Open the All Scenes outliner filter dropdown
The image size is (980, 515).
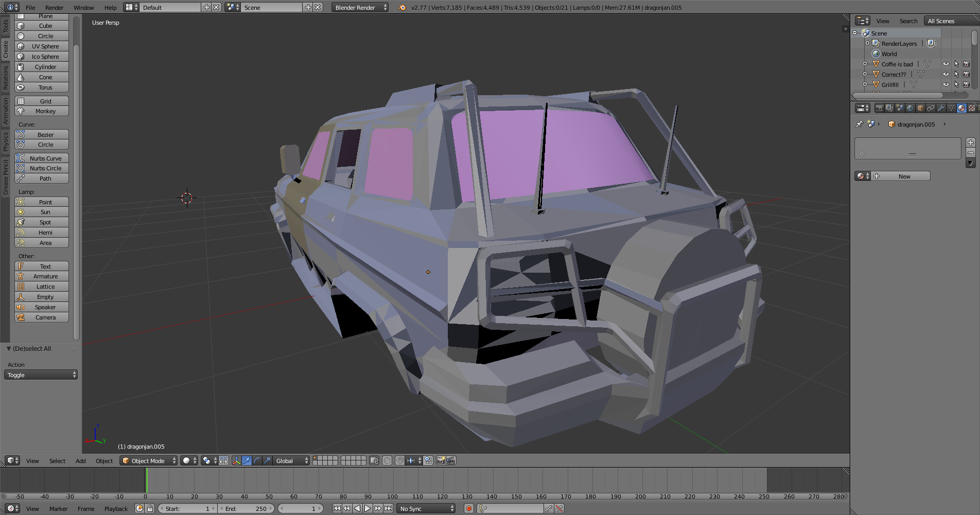click(951, 21)
